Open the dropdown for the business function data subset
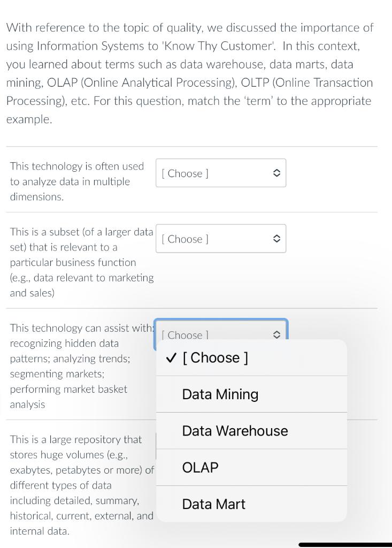 tap(220, 239)
